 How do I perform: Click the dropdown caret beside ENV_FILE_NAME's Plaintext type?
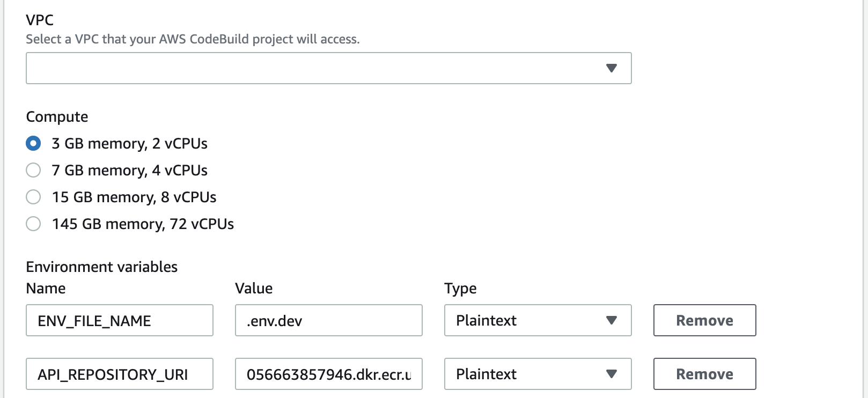click(x=612, y=320)
